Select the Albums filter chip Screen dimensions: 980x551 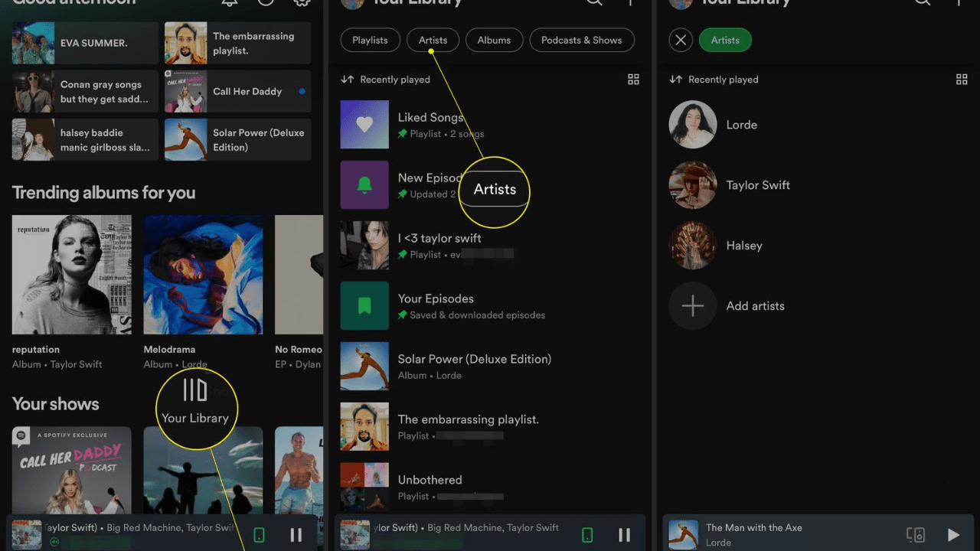point(494,41)
